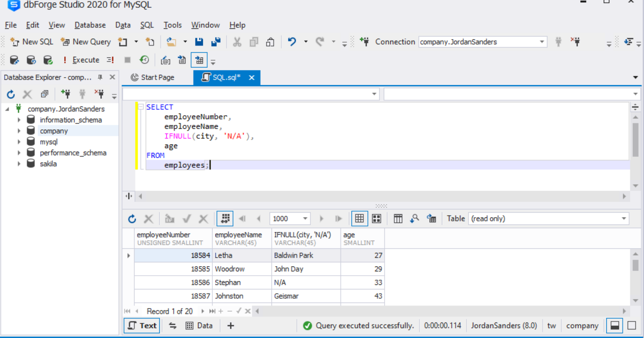The image size is (644, 338).
Task: Save the document with the floppy icon
Action: [199, 42]
